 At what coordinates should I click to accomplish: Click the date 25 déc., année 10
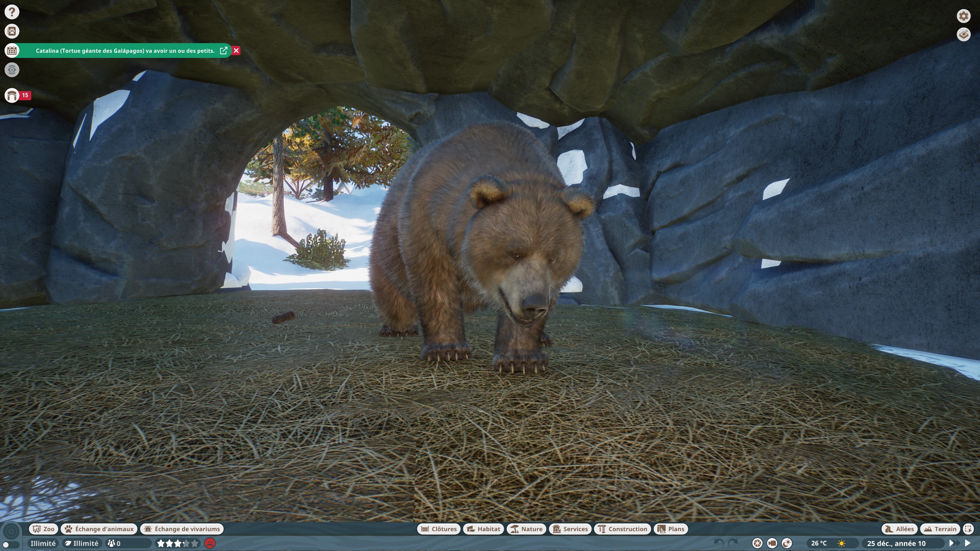click(896, 543)
